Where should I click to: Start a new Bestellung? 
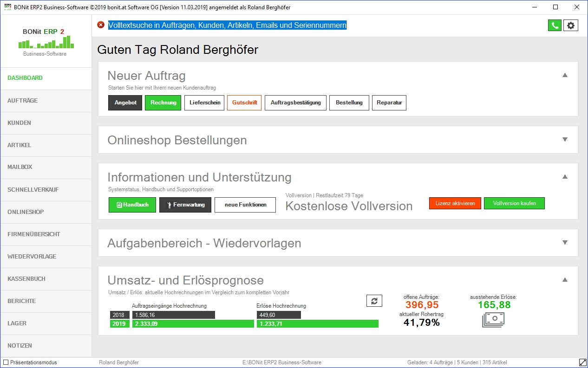[349, 103]
